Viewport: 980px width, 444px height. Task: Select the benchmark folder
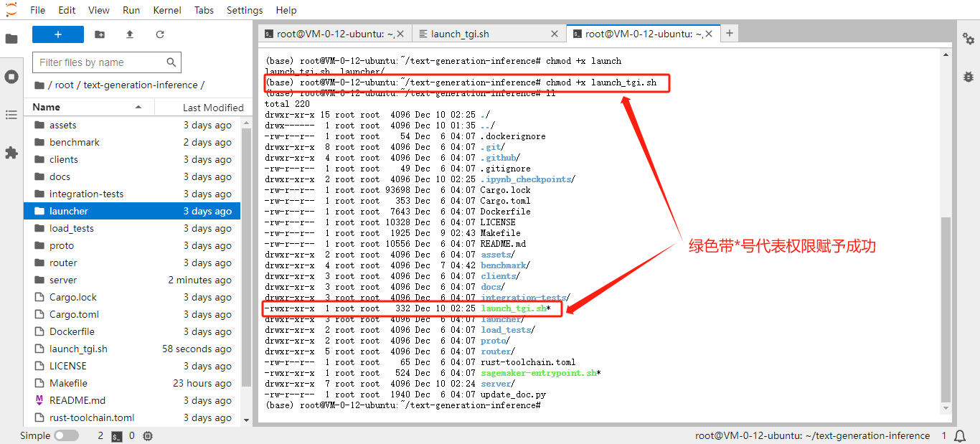coord(132,142)
